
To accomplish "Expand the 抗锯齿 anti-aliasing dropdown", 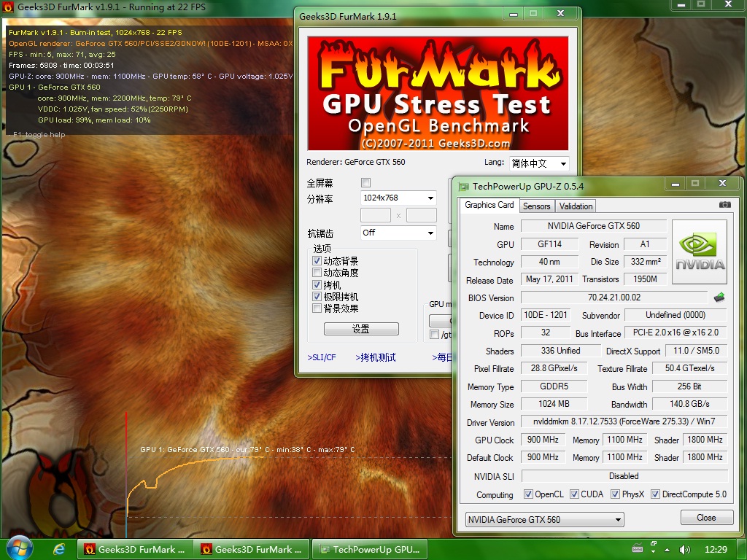I will [x=398, y=233].
